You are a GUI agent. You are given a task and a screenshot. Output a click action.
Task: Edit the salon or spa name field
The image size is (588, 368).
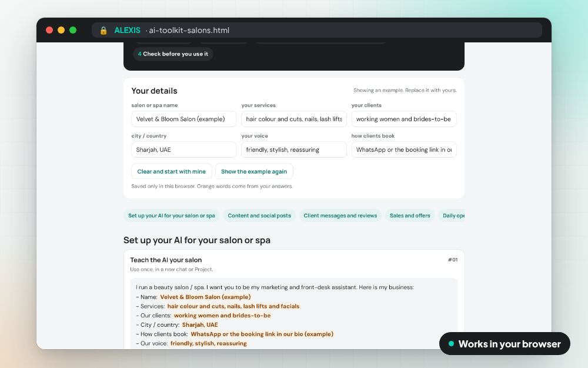pos(183,119)
